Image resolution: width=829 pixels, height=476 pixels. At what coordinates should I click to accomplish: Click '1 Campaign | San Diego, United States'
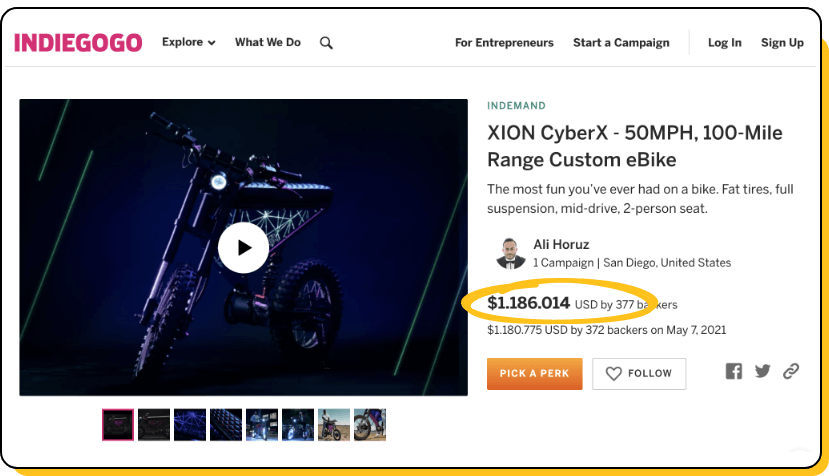[x=632, y=263]
